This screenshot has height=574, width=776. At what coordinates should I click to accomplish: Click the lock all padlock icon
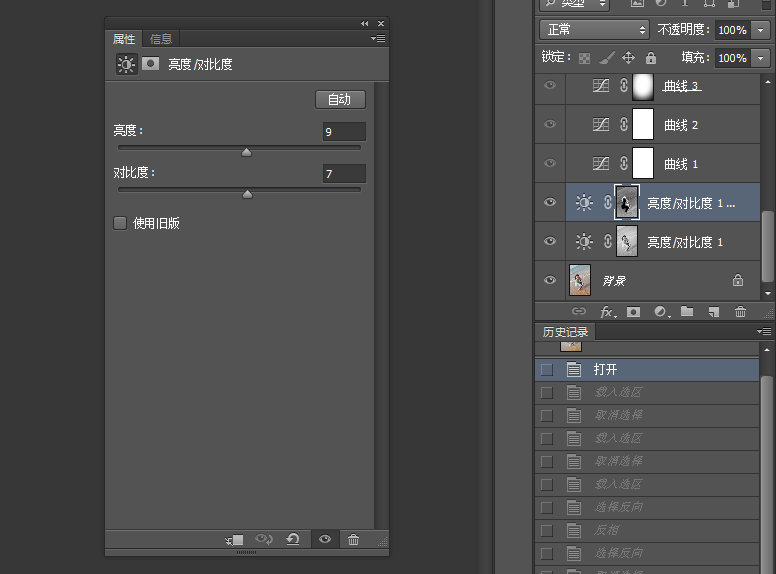click(x=651, y=58)
